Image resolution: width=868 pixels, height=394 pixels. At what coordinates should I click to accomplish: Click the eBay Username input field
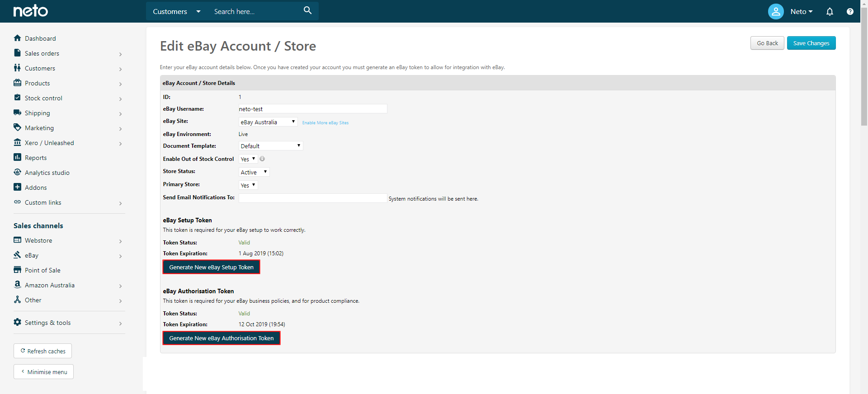pos(312,109)
